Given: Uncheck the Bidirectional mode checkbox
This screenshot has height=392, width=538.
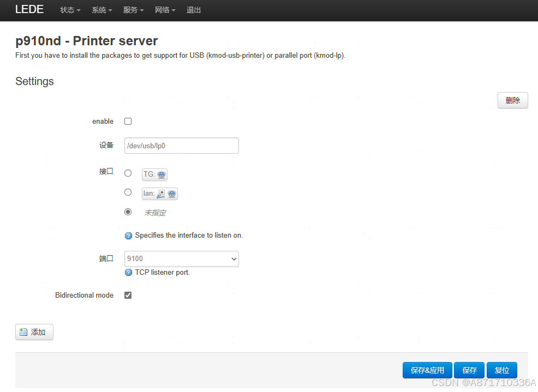Looking at the screenshot, I should point(128,295).
